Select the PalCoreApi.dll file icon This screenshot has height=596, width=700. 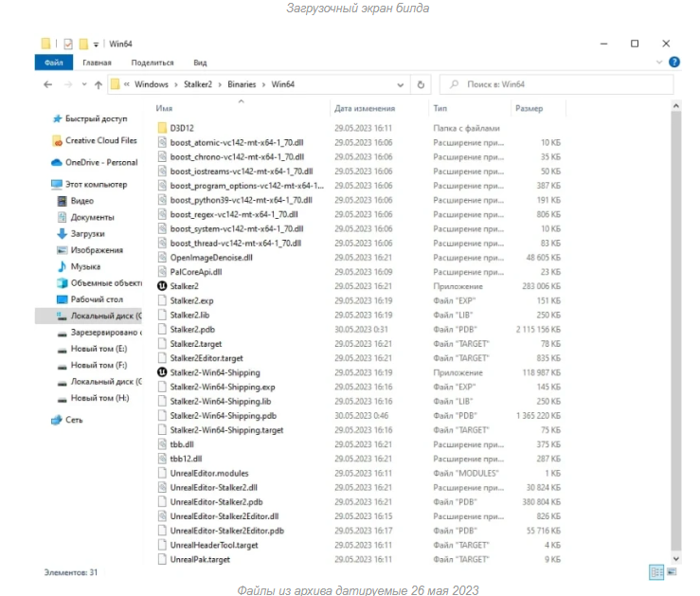[x=162, y=272]
